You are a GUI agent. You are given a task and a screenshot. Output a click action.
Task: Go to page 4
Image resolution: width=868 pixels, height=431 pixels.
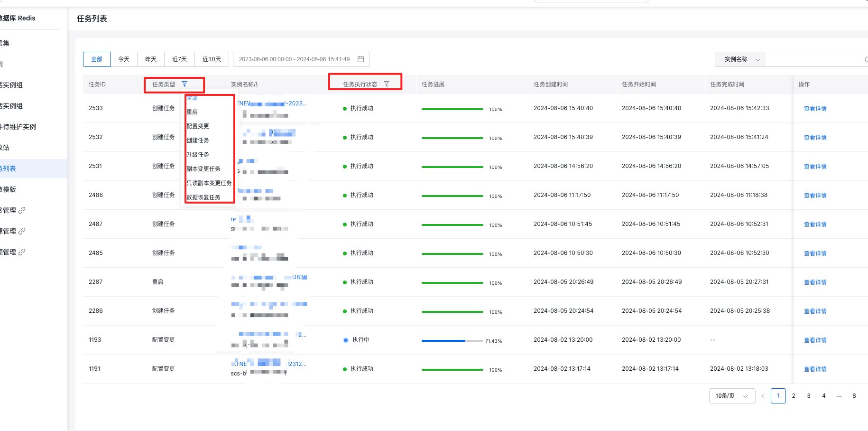[x=824, y=396]
